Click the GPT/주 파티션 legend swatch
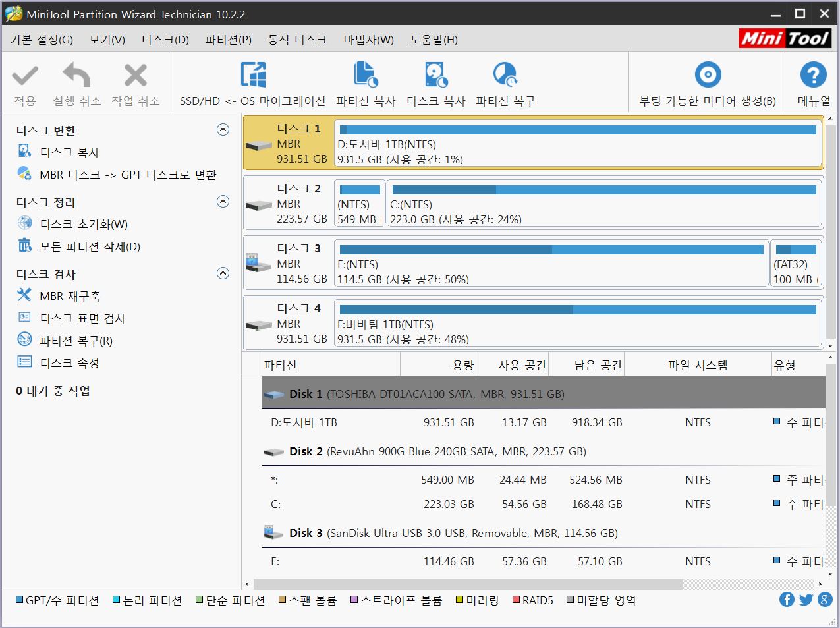 coord(20,600)
